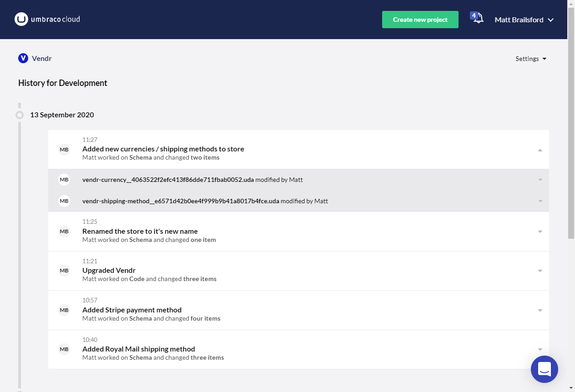The height and width of the screenshot is (392, 575).
Task: Click MB avatar beside Stripe payment commit
Action: pos(64,310)
